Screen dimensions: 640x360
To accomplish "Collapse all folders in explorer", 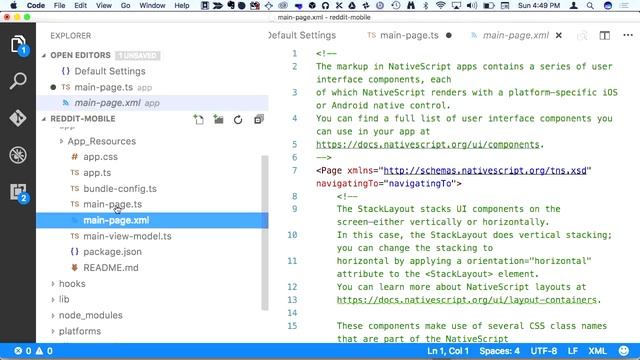I will tap(258, 120).
